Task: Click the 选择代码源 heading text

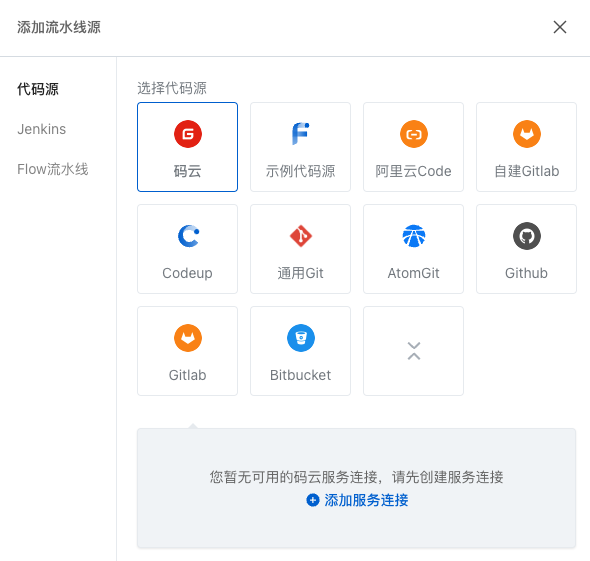Action: click(x=172, y=88)
